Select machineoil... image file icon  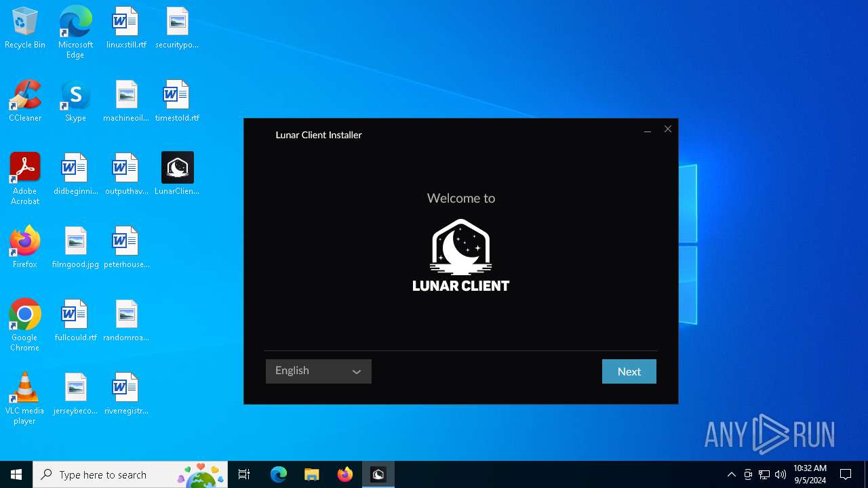click(126, 101)
